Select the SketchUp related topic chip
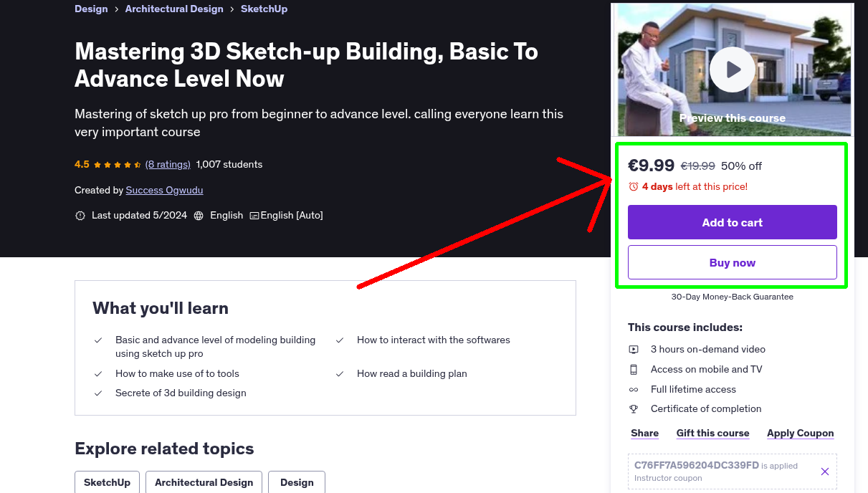868x493 pixels. pos(107,482)
